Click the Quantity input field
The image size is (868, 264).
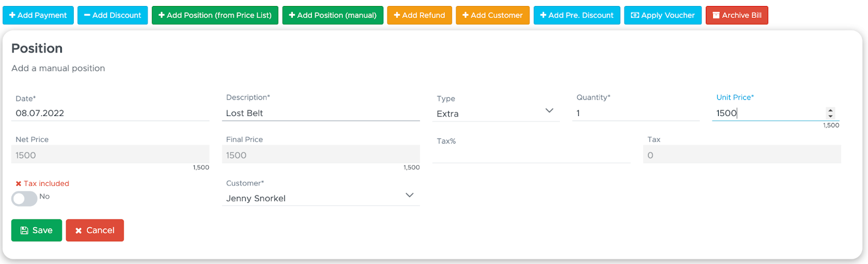[x=636, y=113]
